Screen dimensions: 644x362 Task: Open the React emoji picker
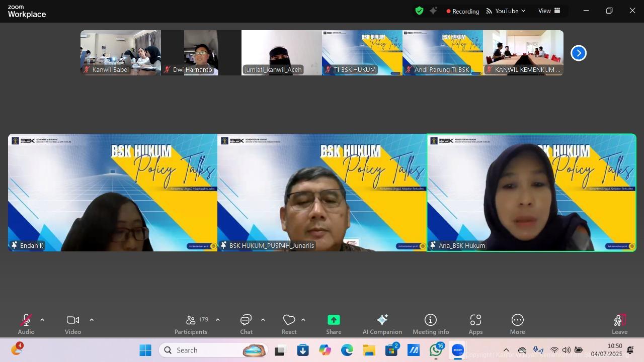coord(289,324)
